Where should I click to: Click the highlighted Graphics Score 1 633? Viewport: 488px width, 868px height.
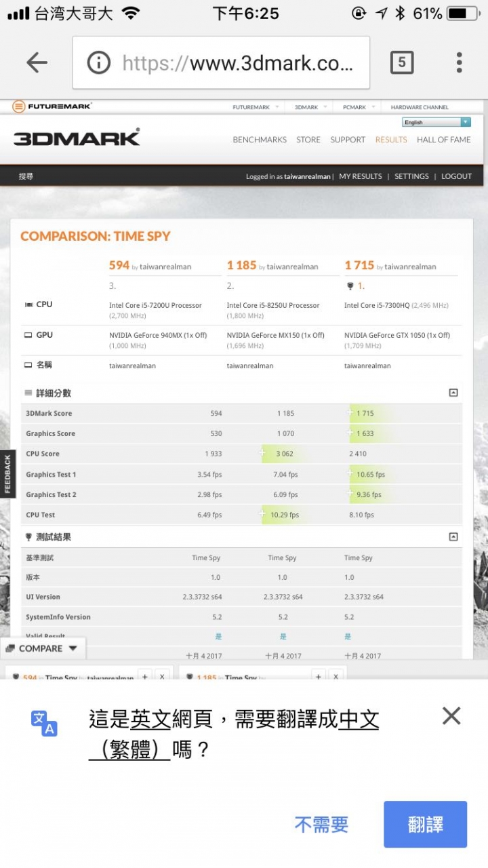click(365, 433)
